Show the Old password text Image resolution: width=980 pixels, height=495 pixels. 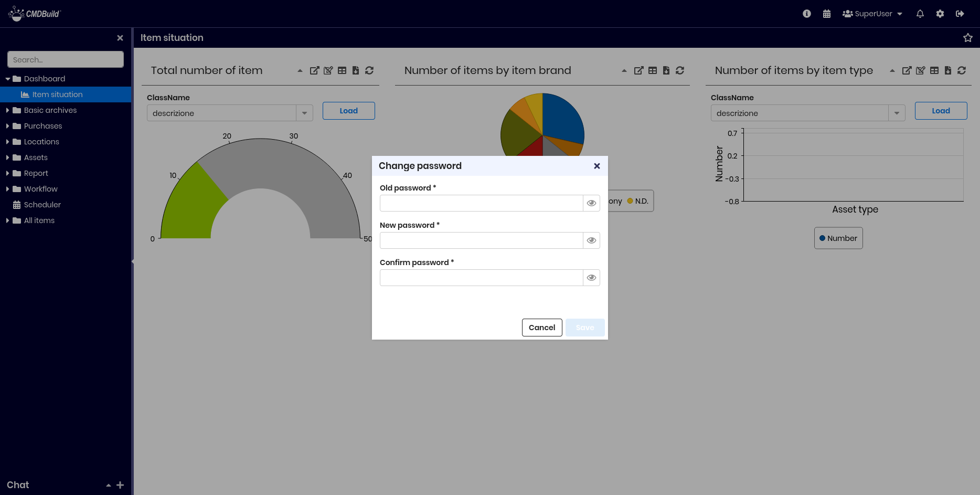pyautogui.click(x=591, y=203)
